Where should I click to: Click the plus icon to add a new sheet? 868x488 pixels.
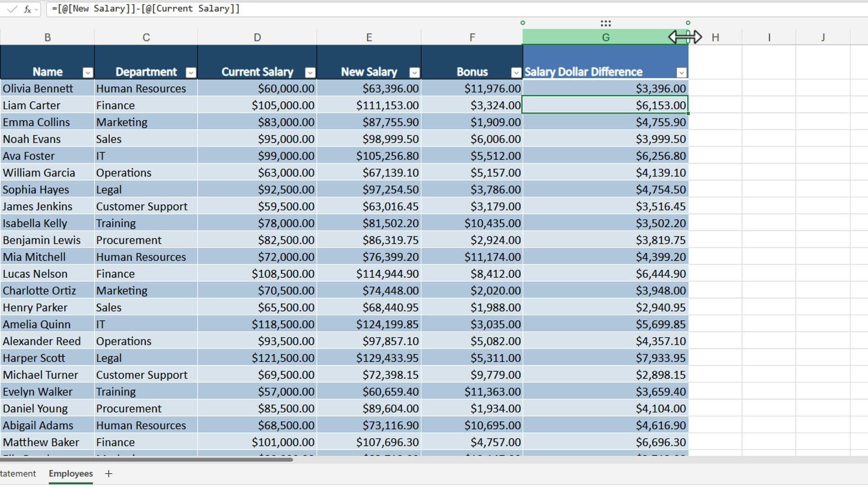pos(108,474)
